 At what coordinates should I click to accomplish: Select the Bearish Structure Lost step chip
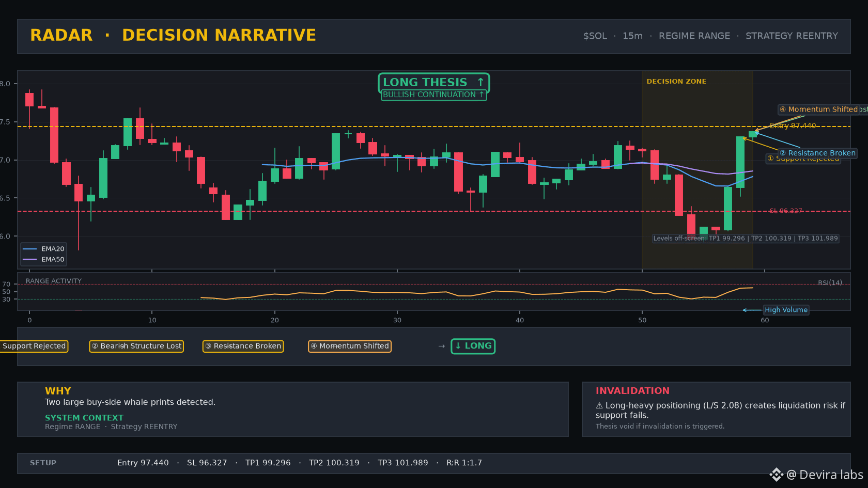[x=136, y=346]
